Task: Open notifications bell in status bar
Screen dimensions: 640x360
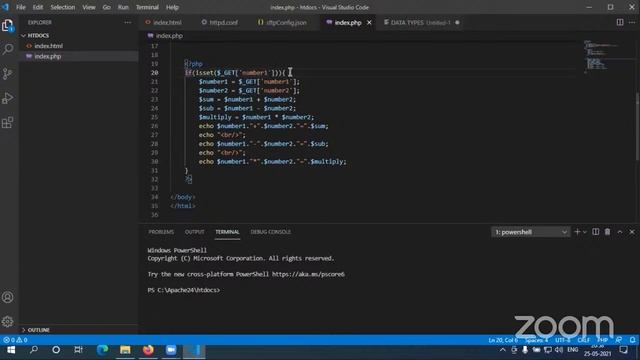Action: point(632,340)
